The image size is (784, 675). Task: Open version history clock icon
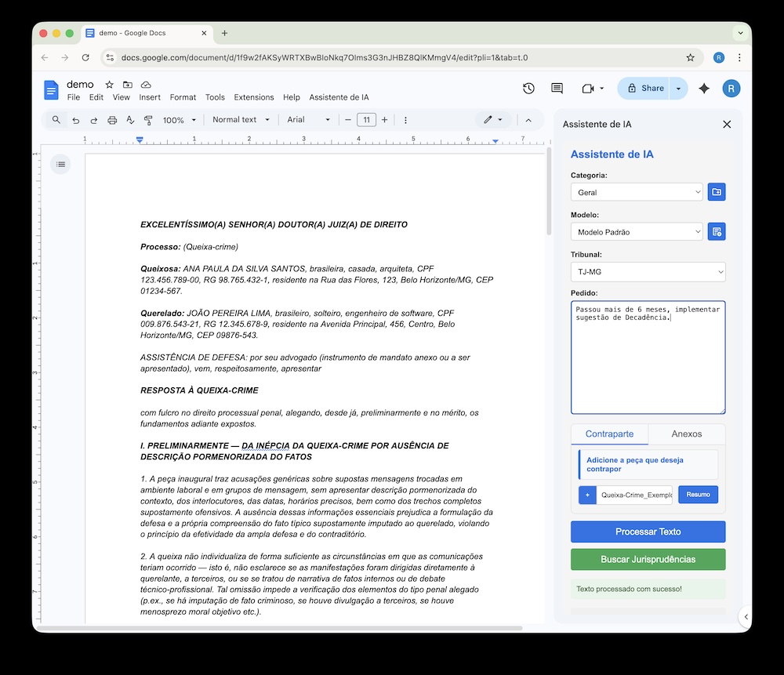(528, 89)
